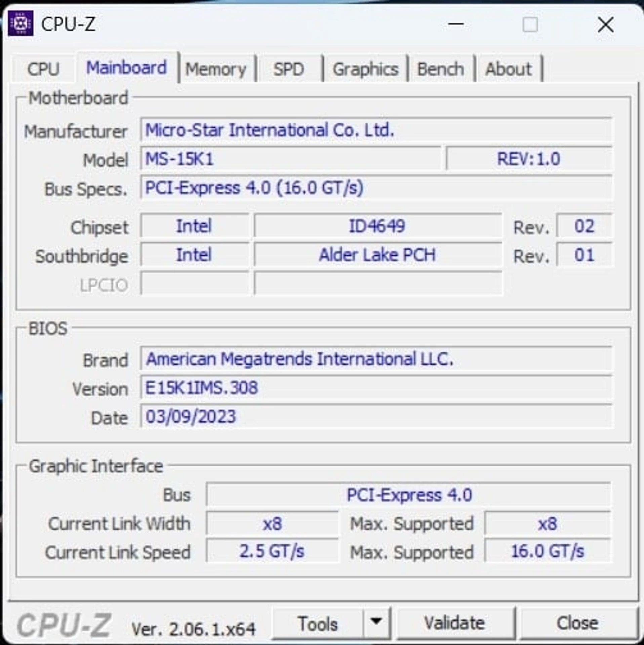Close the CPU-Z window with X

(x=606, y=25)
